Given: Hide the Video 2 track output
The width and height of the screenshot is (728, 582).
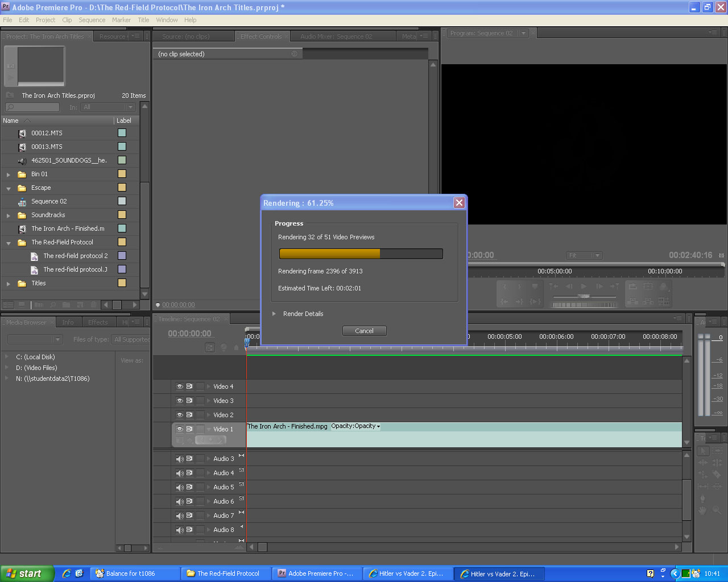Looking at the screenshot, I should coord(180,415).
